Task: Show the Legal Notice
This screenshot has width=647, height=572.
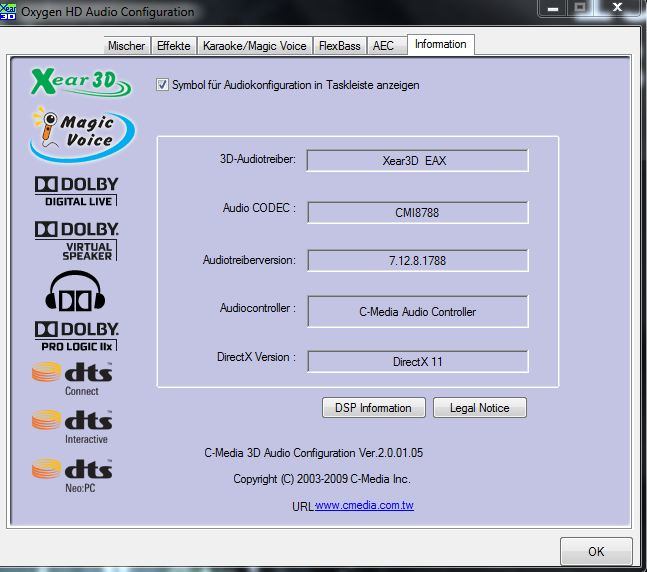Action: 479,408
